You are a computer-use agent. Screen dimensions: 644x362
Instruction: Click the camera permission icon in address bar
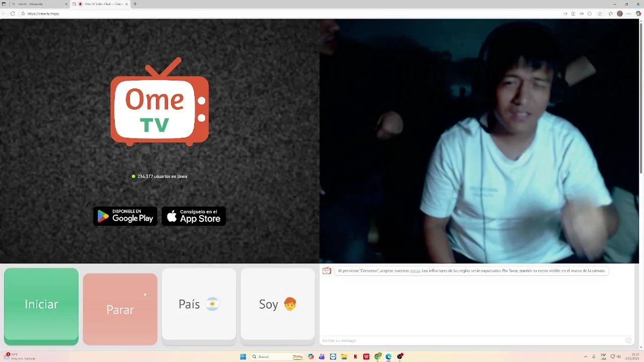tap(566, 14)
